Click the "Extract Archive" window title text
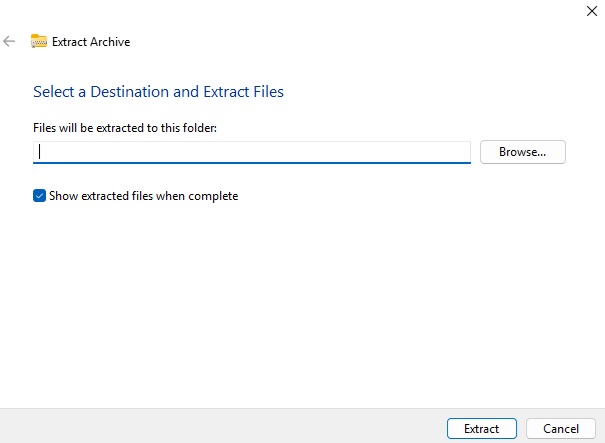This screenshot has height=443, width=605. pyautogui.click(x=91, y=42)
